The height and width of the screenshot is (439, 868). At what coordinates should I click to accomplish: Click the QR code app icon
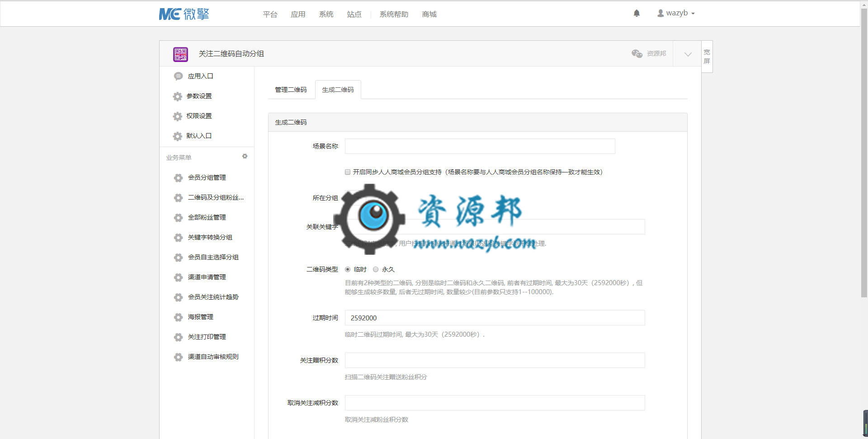(x=180, y=54)
